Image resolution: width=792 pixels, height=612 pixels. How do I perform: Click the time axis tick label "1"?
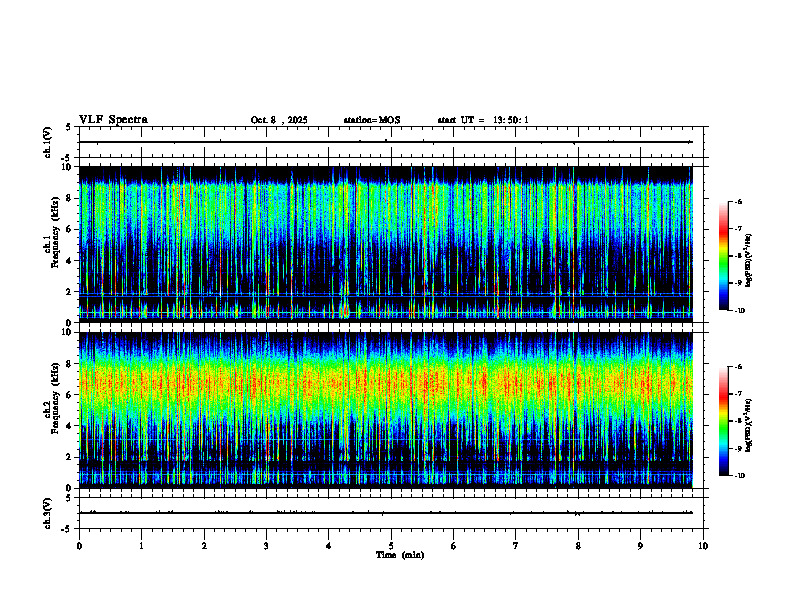click(x=141, y=546)
